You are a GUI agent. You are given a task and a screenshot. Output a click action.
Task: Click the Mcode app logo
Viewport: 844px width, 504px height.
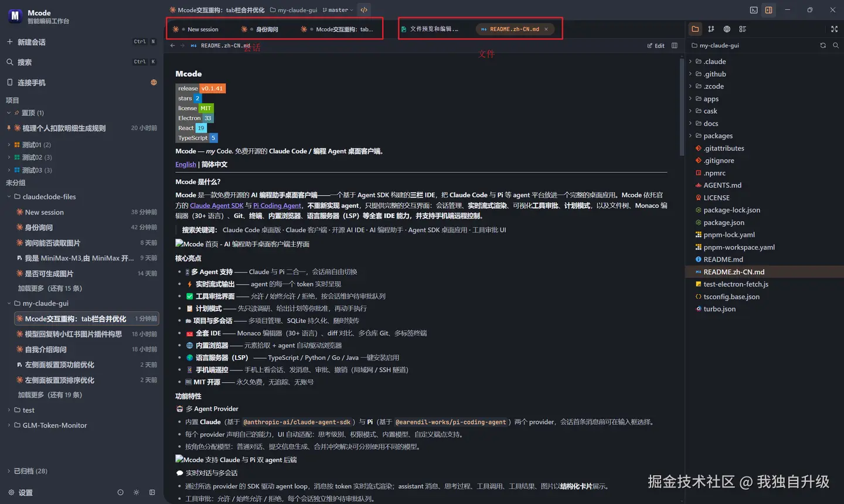[15, 16]
